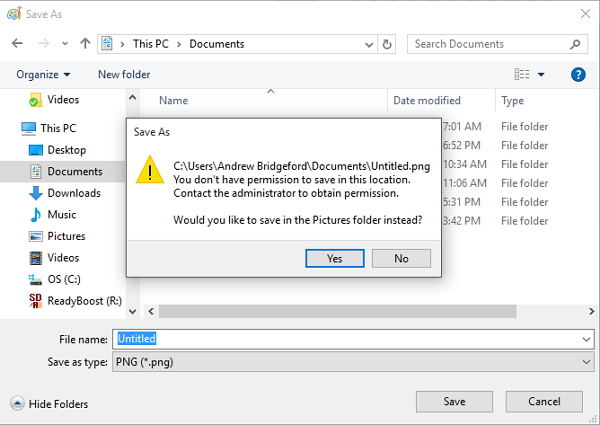Close the Save As window with X
The width and height of the screenshot is (600, 425).
click(585, 14)
